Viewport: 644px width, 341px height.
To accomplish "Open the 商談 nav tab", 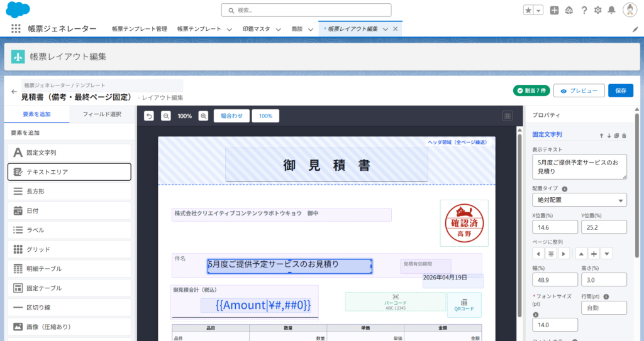I will [x=297, y=29].
